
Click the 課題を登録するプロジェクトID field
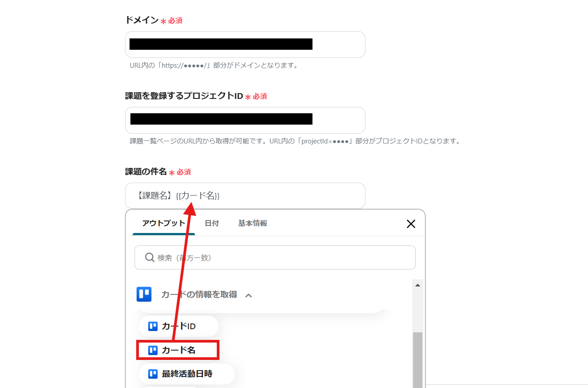click(245, 120)
